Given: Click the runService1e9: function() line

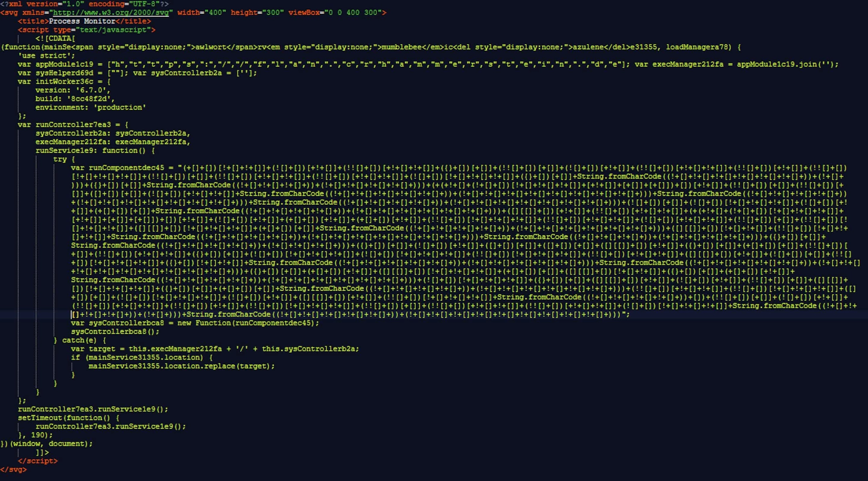Looking at the screenshot, I should 95,151.
